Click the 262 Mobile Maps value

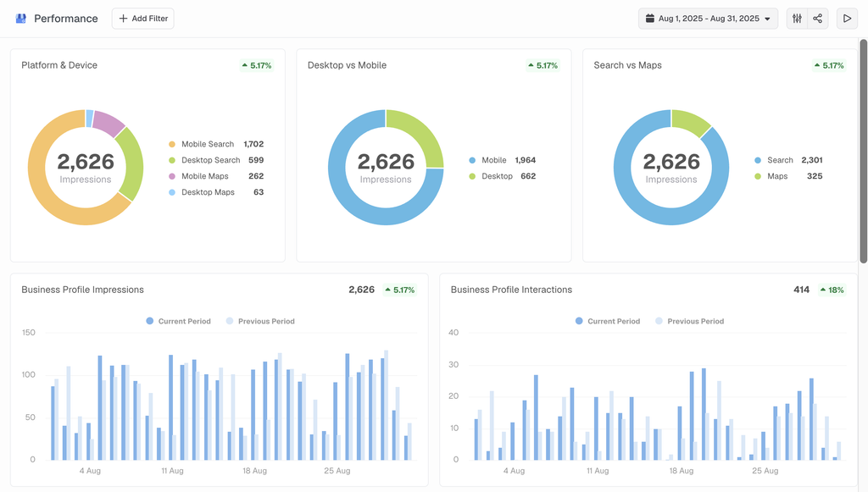pos(256,176)
